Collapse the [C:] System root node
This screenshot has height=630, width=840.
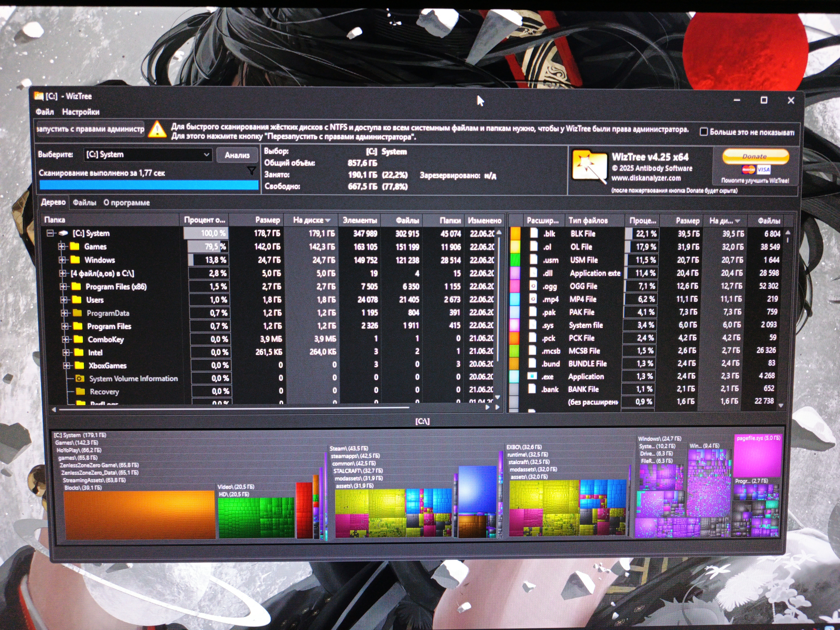click(x=50, y=233)
